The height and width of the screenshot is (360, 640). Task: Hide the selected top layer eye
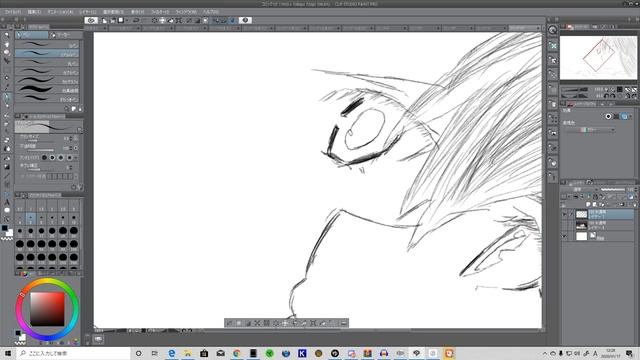pyautogui.click(x=564, y=214)
